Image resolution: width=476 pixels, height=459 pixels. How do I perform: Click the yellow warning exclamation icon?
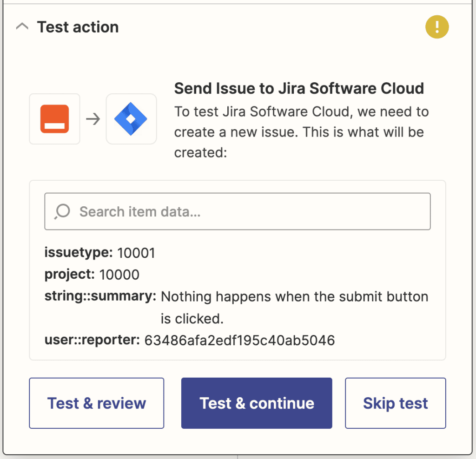tap(437, 27)
